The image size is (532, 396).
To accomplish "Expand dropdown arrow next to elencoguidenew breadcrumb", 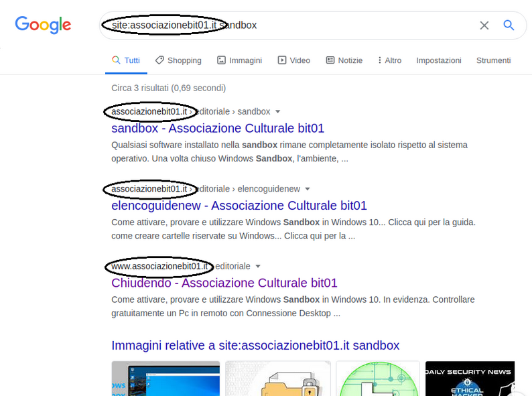I will tap(308, 189).
